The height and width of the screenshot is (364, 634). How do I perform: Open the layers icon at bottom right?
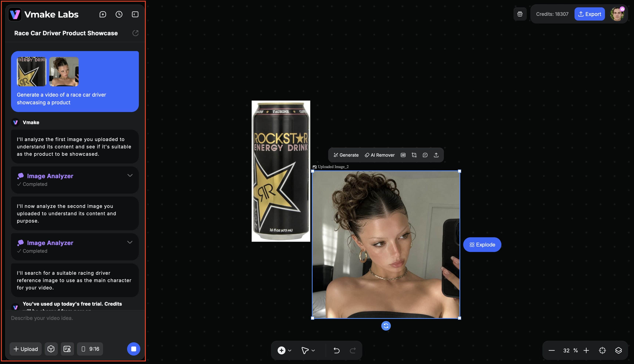click(618, 350)
